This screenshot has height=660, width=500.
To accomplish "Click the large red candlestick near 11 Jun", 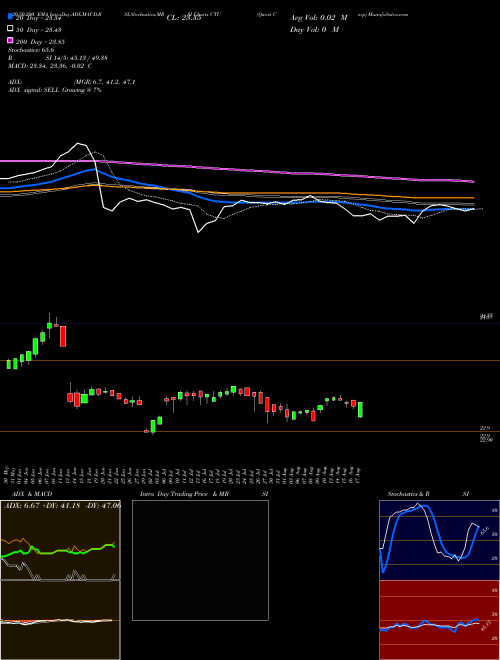I will pos(63,336).
